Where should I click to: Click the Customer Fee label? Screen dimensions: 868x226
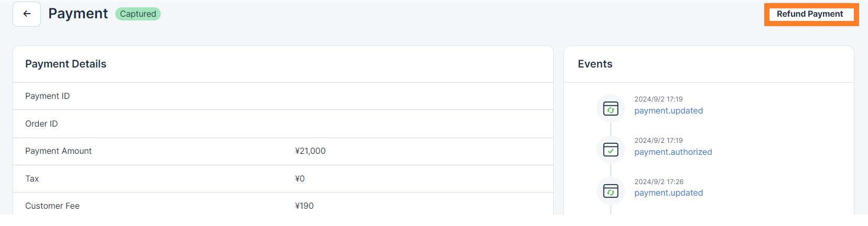point(52,206)
